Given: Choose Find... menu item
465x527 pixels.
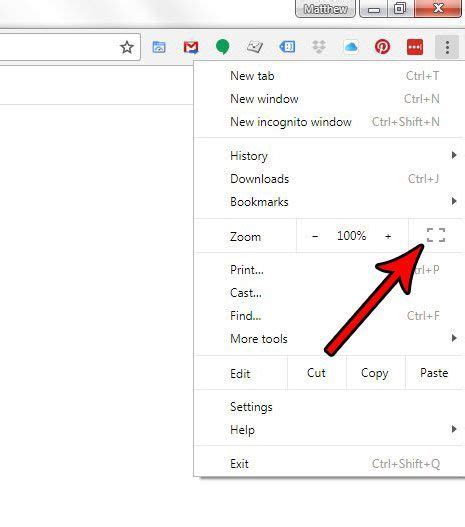Looking at the screenshot, I should [x=329, y=316].
